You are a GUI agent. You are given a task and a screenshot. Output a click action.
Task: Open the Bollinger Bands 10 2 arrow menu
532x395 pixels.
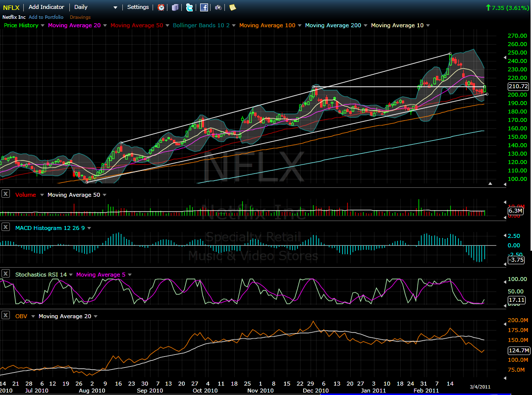(234, 25)
